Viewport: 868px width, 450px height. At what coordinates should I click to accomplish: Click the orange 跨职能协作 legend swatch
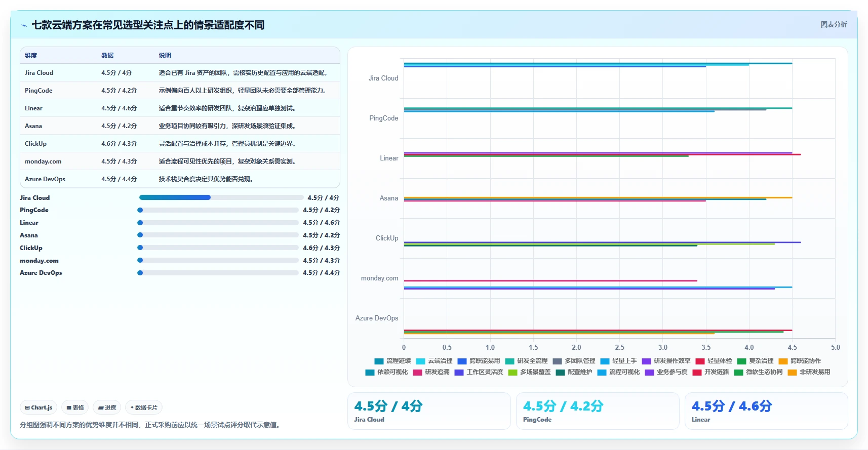783,361
